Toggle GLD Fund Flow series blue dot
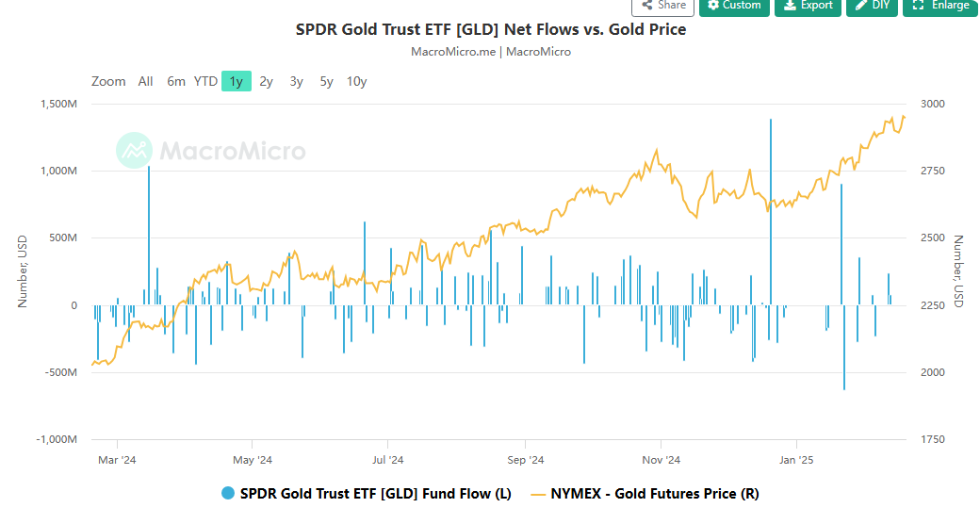980x524 pixels. coord(227,493)
